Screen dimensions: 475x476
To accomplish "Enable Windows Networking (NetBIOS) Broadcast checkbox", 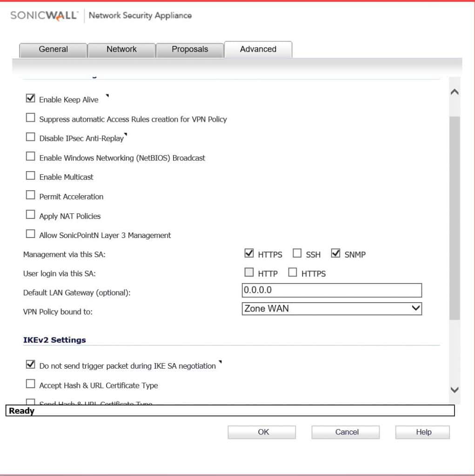I will [x=30, y=157].
